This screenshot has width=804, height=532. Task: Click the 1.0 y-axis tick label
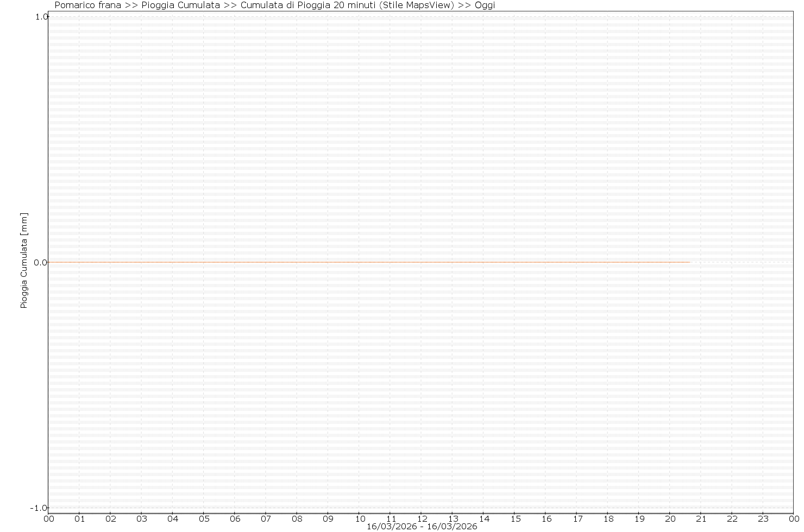[x=41, y=17]
